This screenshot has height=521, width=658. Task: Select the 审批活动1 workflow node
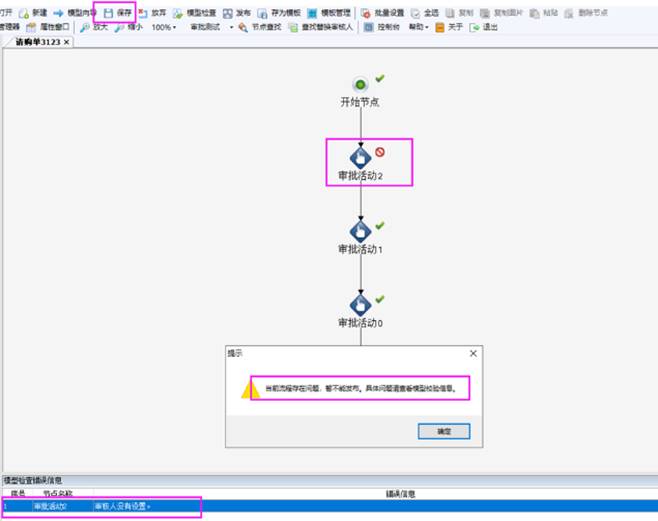click(x=360, y=230)
